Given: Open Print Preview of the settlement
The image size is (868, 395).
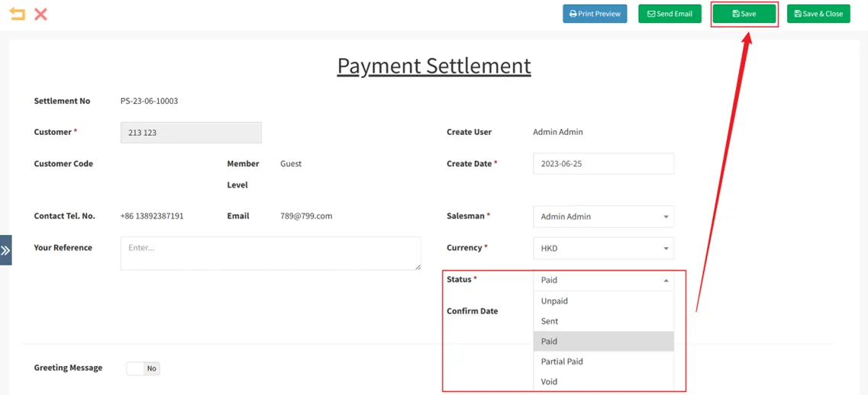Looking at the screenshot, I should (x=595, y=14).
